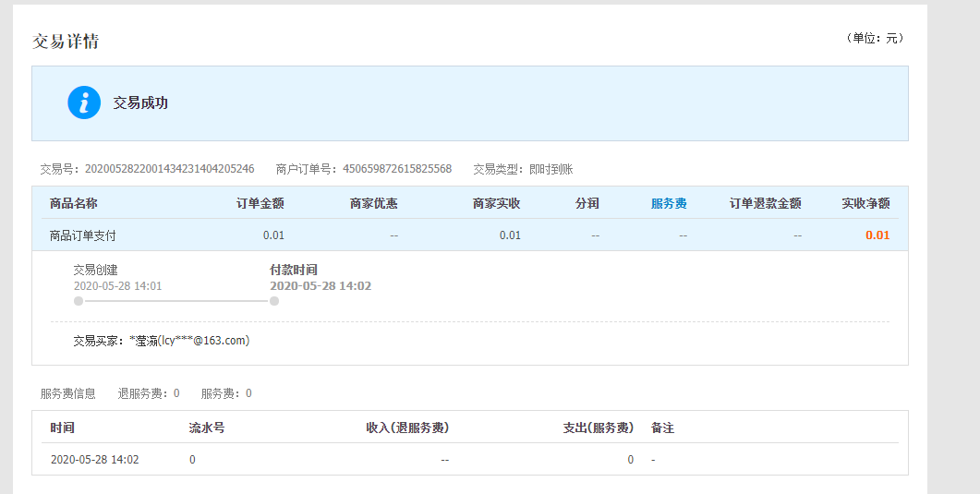Click the 订单退款金额 column header
The image size is (980, 494).
tap(765, 203)
